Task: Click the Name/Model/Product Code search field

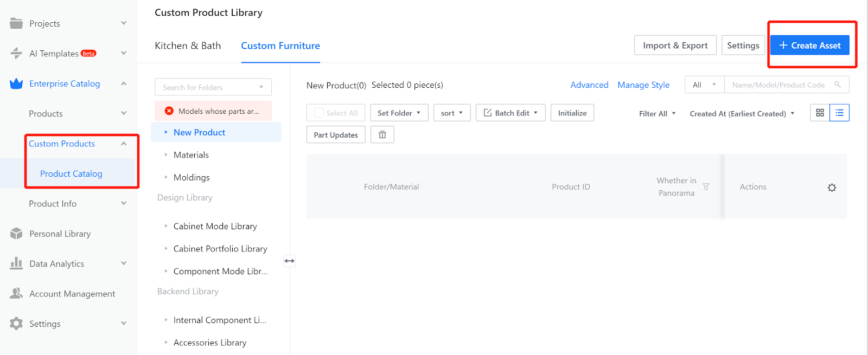Action: pos(778,85)
